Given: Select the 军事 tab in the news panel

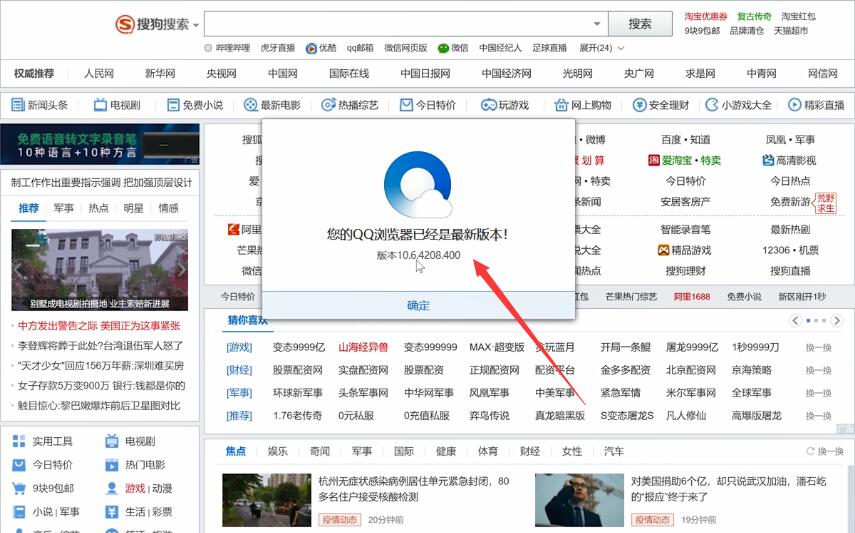Looking at the screenshot, I should click(x=64, y=208).
